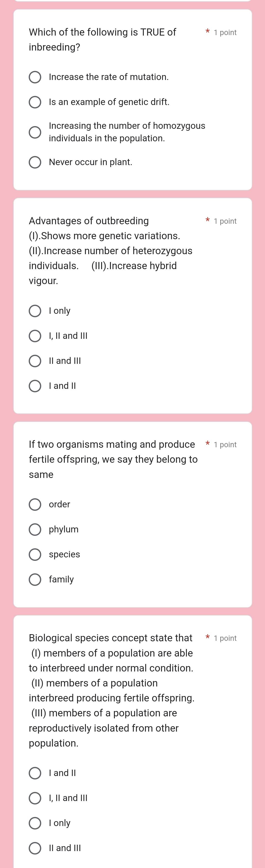Choose 'I, II and III' for species concept

click(x=35, y=798)
